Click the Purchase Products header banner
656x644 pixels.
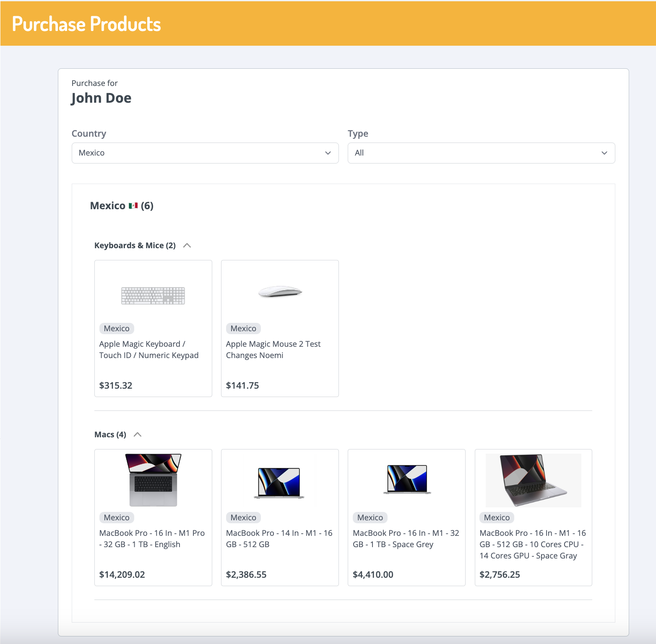pyautogui.click(x=86, y=24)
